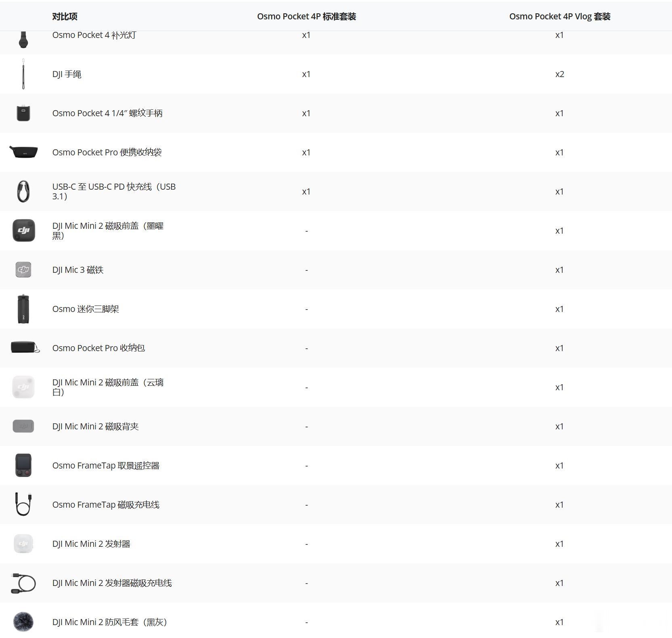
Task: Select "Osmo Pocket Pro 收纳包" text
Action: coord(98,348)
